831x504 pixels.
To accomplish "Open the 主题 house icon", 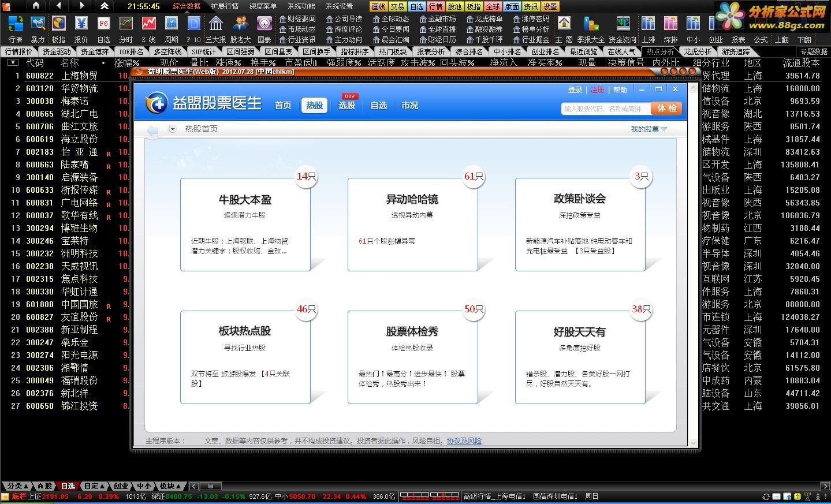I will pos(564,24).
